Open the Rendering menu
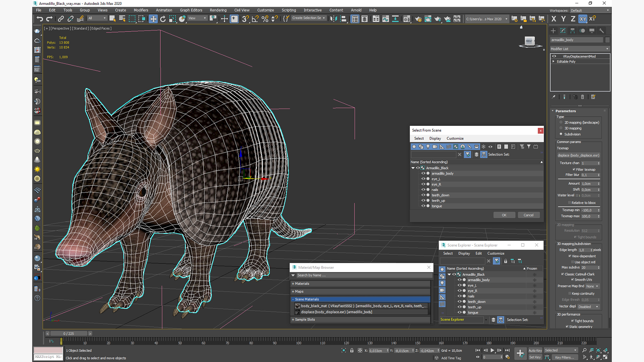This screenshot has width=644, height=362. pos(218,10)
